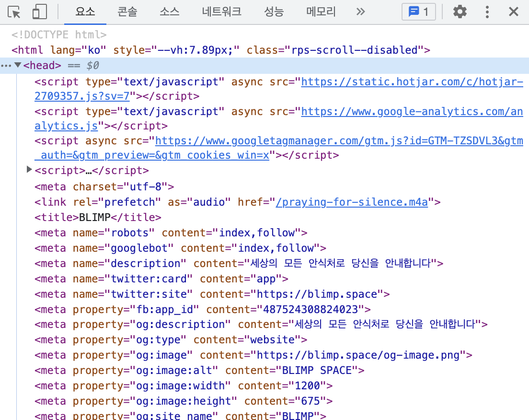Click the class value rps-scroll--disabled
Screen dimensions: 529x420
click(355, 50)
